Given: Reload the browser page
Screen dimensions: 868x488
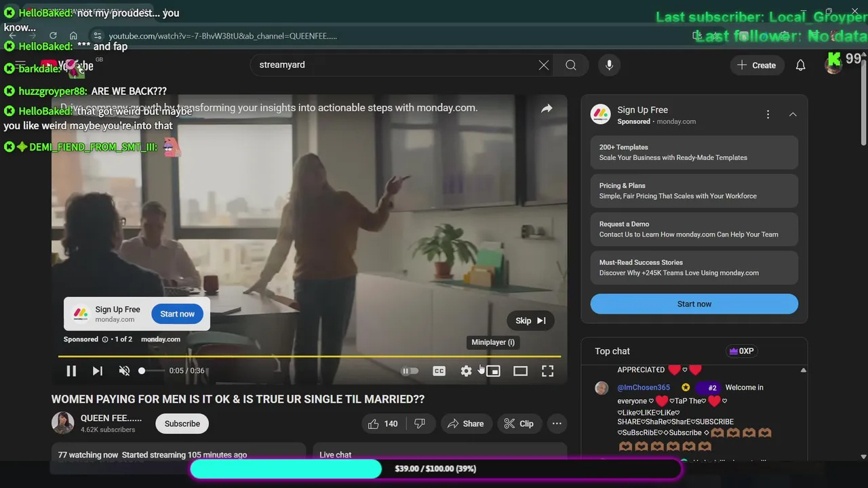Looking at the screenshot, I should click(53, 36).
